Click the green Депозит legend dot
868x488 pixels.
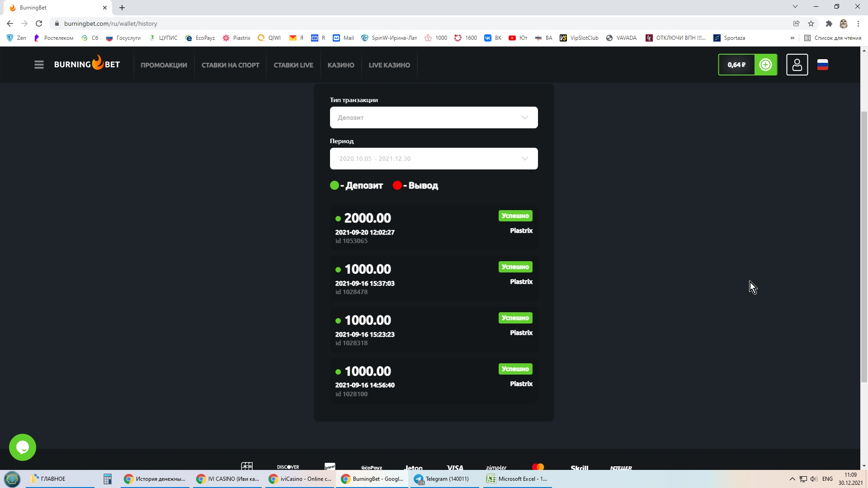[x=335, y=185]
